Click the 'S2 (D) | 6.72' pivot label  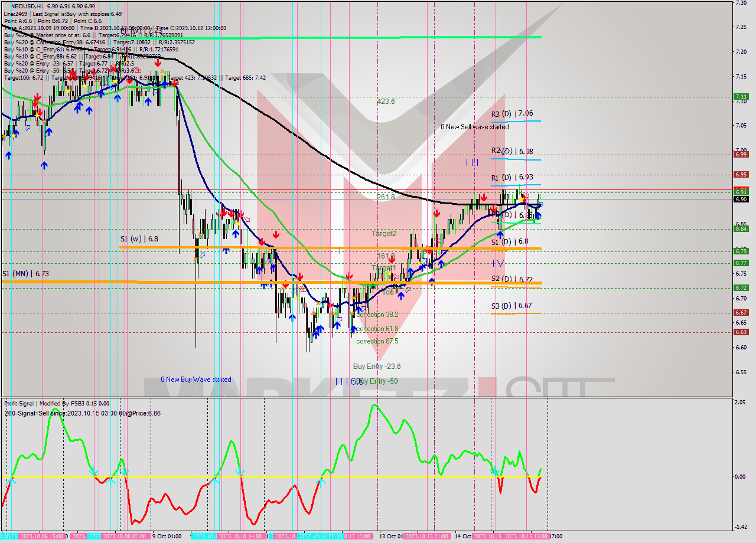pos(512,279)
